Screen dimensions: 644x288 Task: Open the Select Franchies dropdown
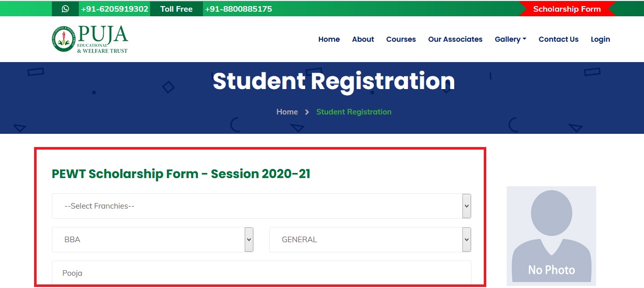click(x=261, y=206)
